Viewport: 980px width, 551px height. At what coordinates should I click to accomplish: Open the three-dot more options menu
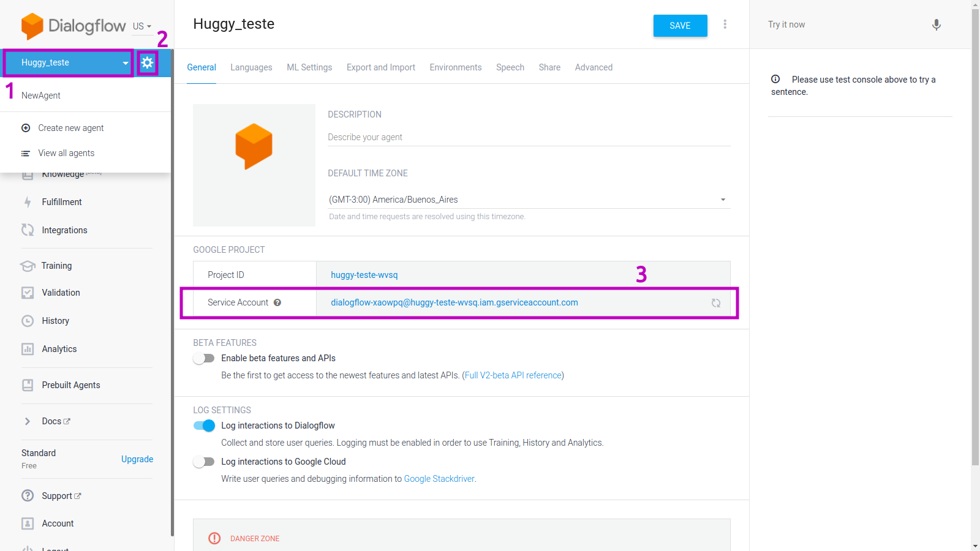[x=725, y=24]
